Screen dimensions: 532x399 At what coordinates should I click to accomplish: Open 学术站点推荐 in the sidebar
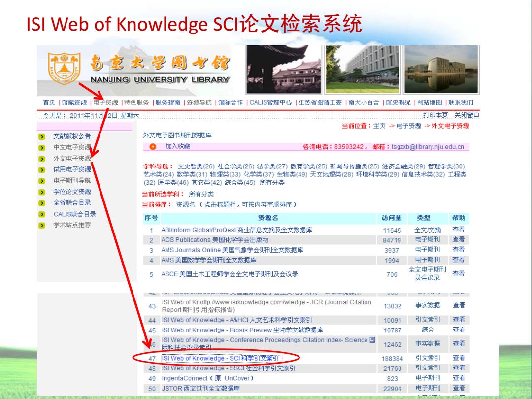coord(72,225)
